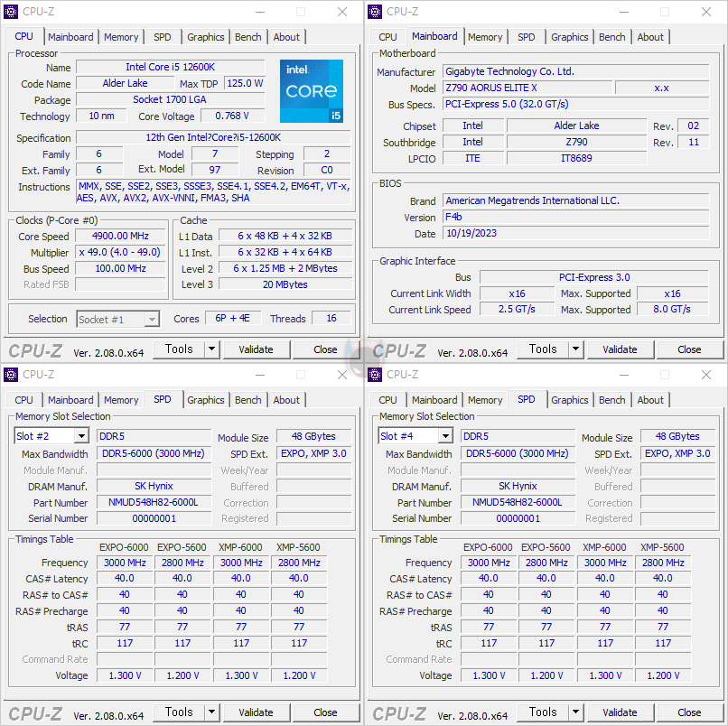Switch to CPU tab in the Motherboard window
The width and height of the screenshot is (728, 726).
387,37
